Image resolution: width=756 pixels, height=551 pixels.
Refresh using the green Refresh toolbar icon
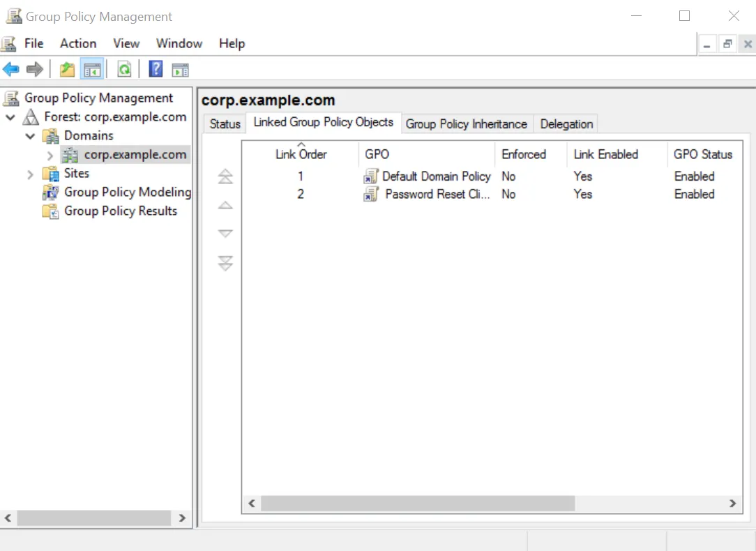click(124, 70)
